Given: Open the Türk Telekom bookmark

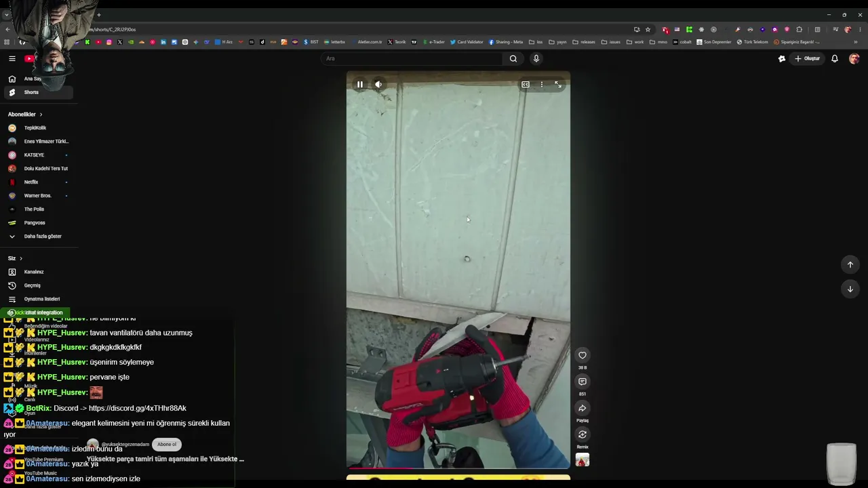Looking at the screenshot, I should tap(753, 42).
